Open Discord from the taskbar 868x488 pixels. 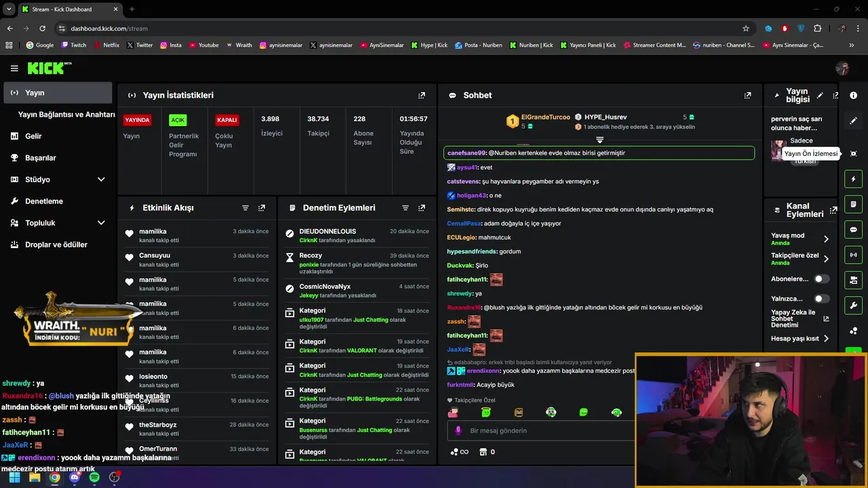[75, 477]
